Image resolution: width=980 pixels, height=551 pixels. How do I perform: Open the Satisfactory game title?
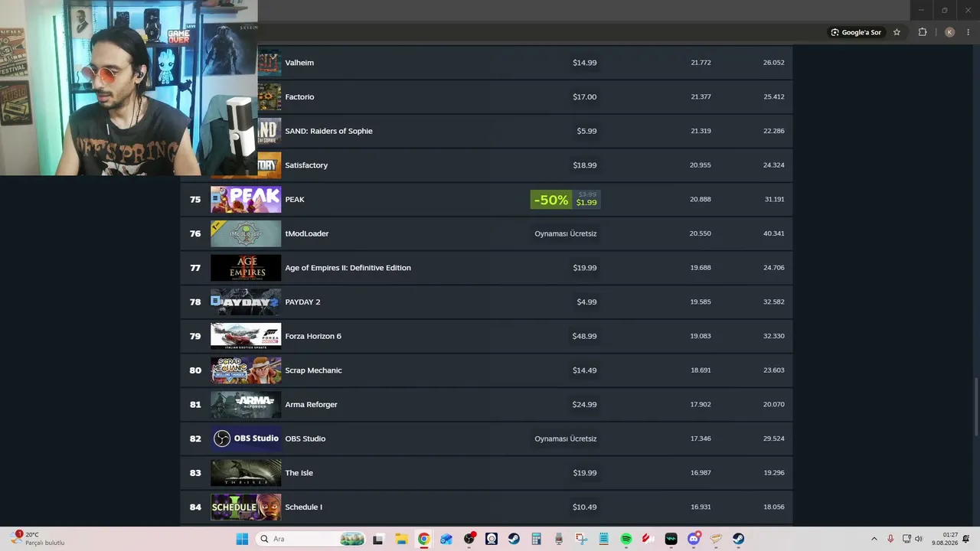point(306,165)
